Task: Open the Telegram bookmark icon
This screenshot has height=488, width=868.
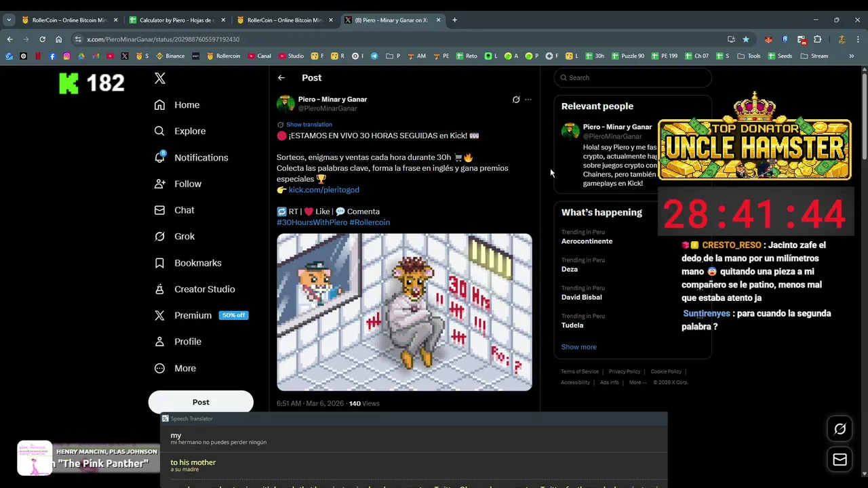Action: click(374, 56)
